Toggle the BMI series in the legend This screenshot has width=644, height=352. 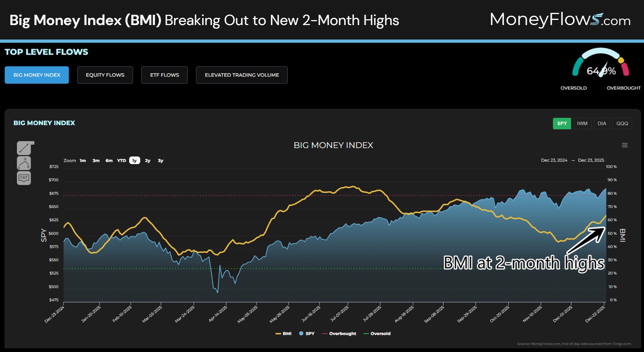click(283, 334)
